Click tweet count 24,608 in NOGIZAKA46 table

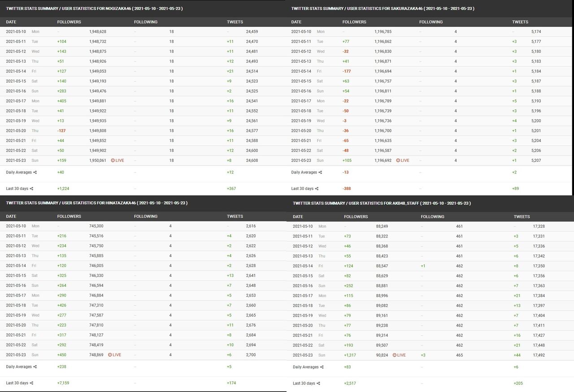coord(252,160)
